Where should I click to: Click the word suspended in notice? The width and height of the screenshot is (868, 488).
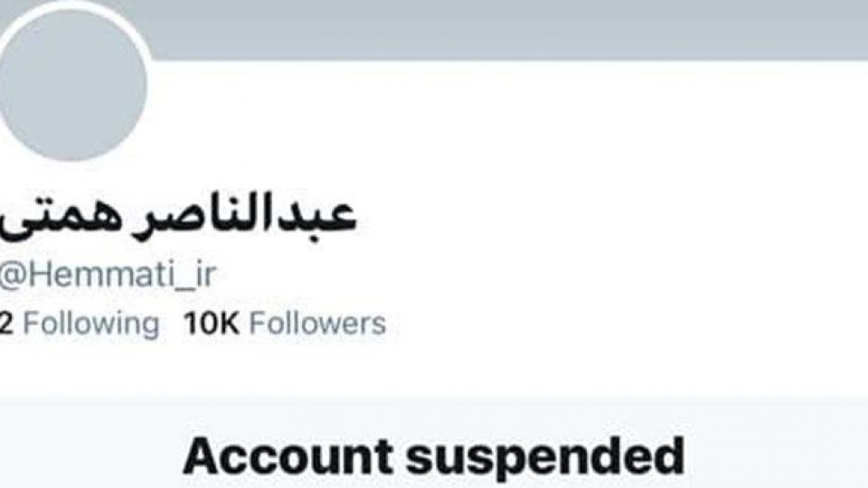click(x=545, y=458)
